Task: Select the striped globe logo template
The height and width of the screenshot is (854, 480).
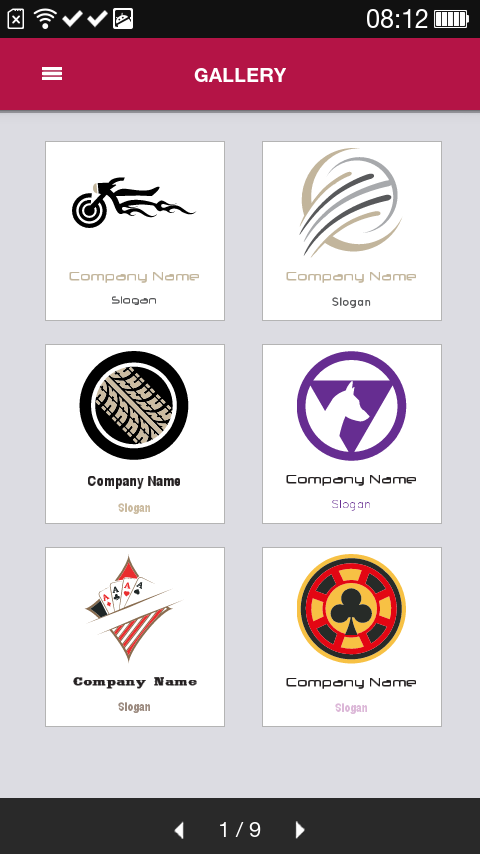Action: 351,231
